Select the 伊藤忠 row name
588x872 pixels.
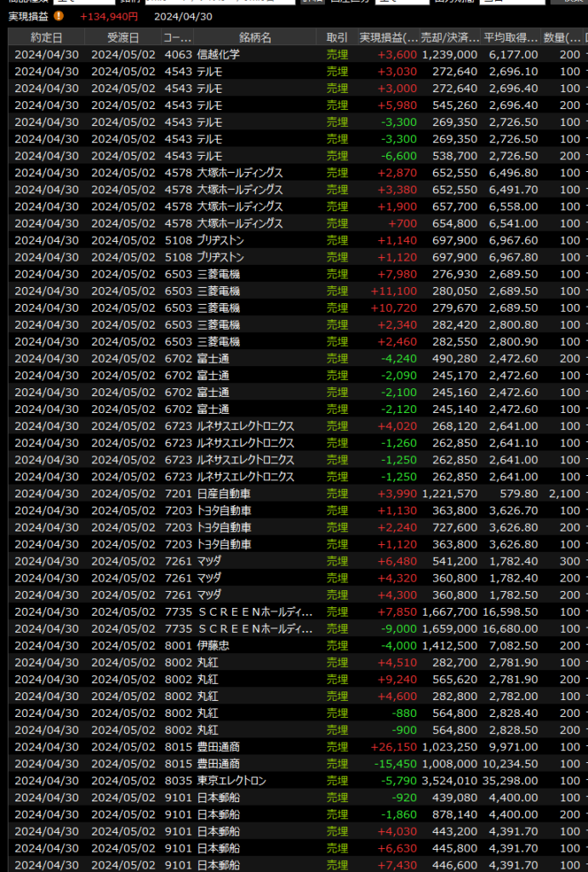click(212, 645)
